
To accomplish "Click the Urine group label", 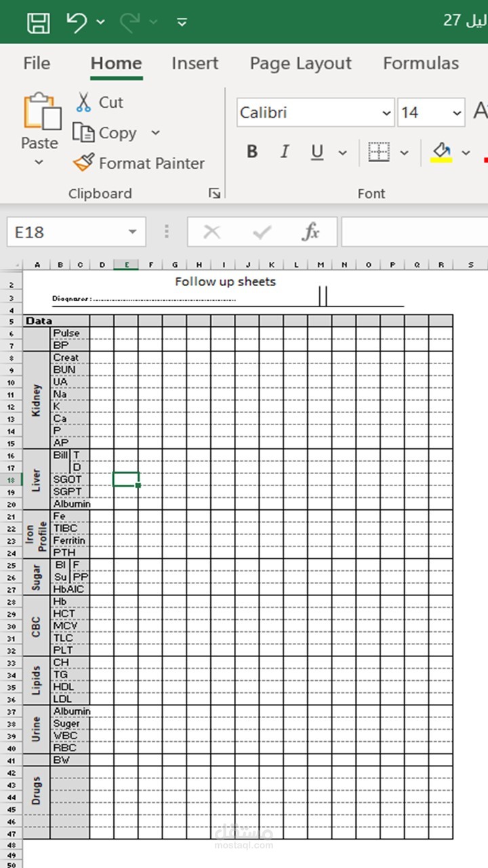I will click(x=37, y=730).
